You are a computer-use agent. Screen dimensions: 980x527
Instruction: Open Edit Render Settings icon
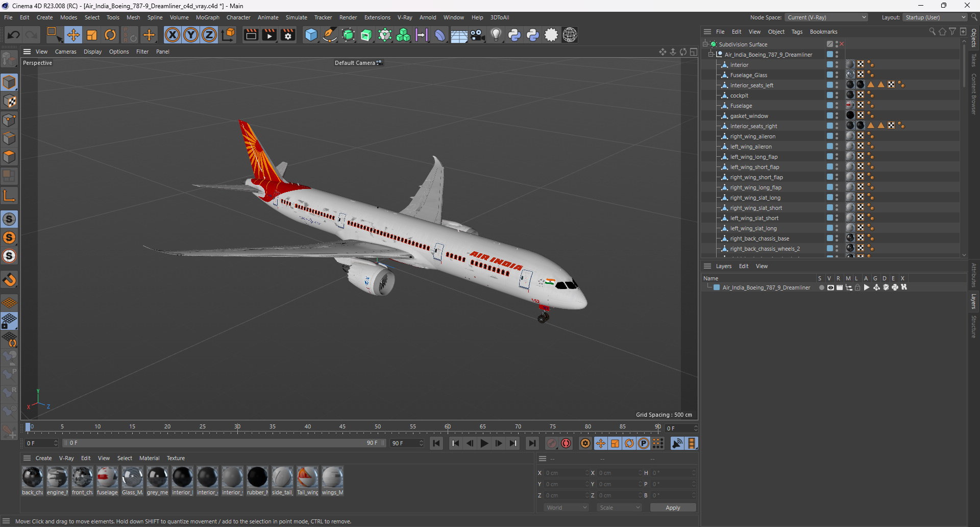coord(288,35)
